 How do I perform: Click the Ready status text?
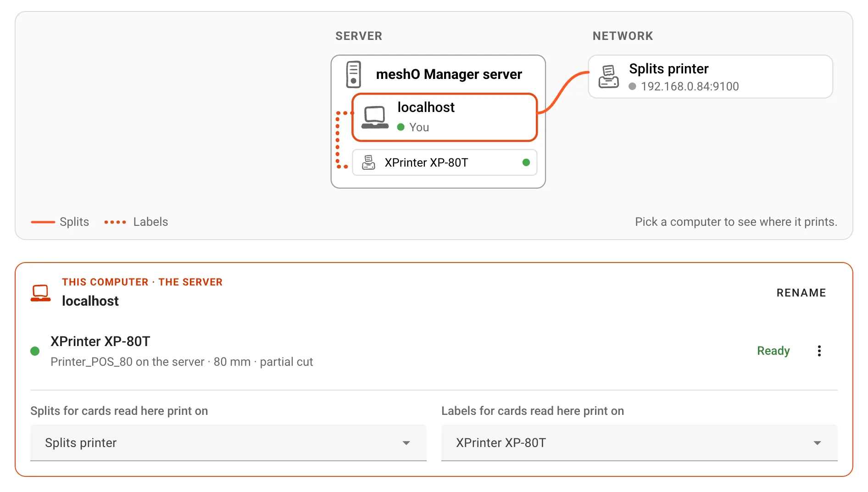[x=773, y=351]
